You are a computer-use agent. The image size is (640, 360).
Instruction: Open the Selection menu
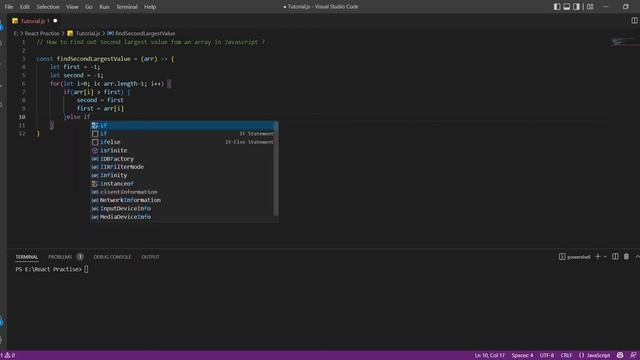tap(48, 7)
